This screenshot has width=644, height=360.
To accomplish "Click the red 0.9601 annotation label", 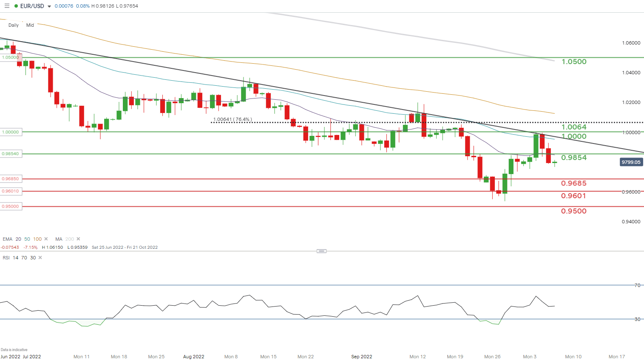I will [574, 196].
